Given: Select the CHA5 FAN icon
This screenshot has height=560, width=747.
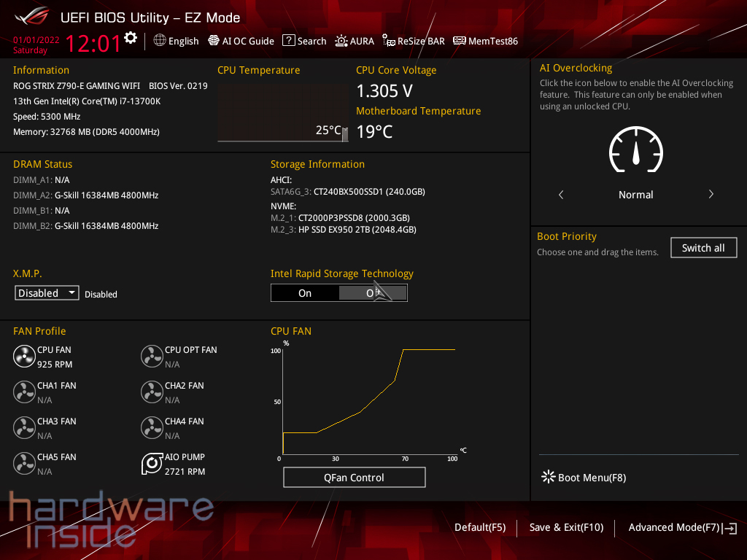Looking at the screenshot, I should [x=24, y=463].
